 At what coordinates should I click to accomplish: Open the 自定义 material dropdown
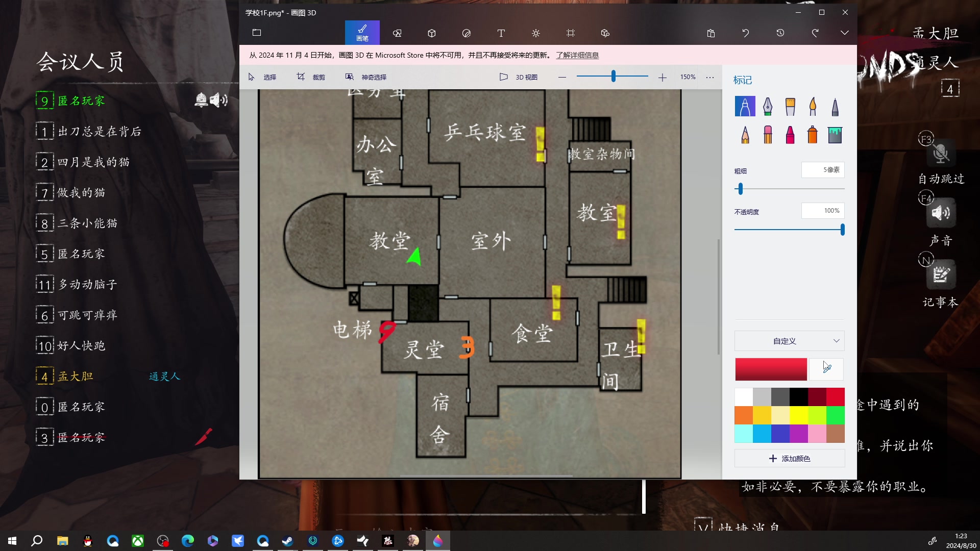(790, 341)
